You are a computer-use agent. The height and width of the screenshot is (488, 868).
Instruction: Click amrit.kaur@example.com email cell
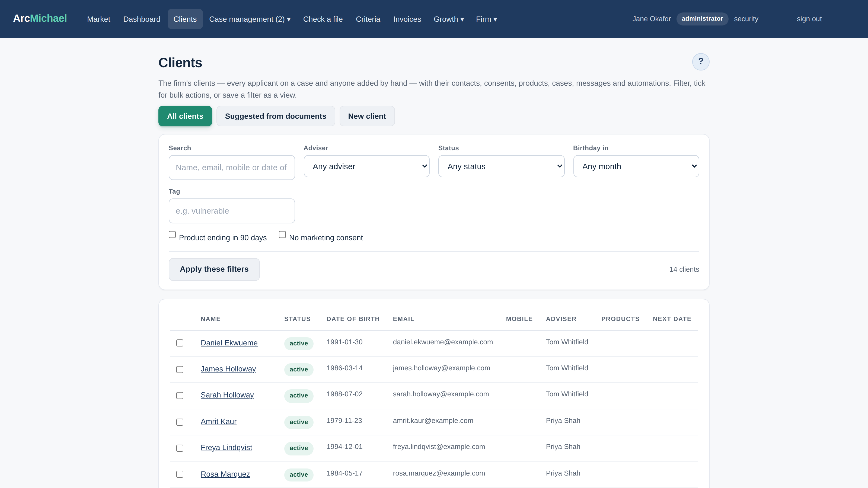(x=433, y=421)
